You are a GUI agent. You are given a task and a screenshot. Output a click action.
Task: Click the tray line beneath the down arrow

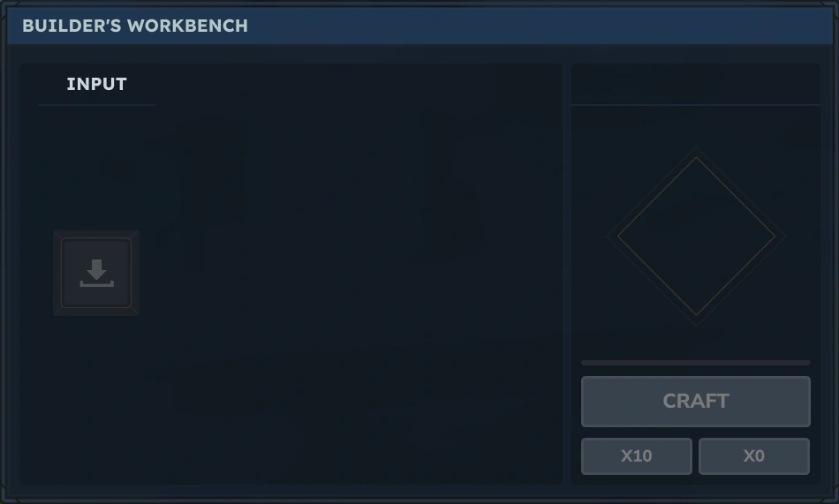(x=96, y=284)
